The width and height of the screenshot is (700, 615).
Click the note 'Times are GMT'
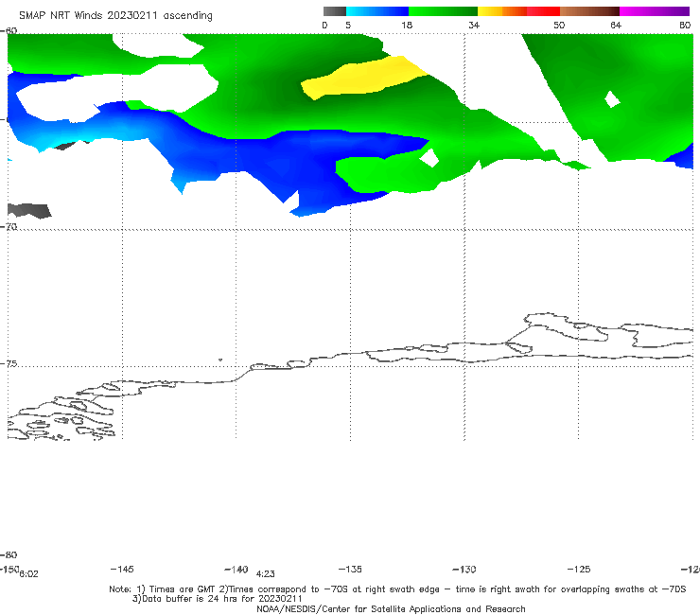coord(183,589)
